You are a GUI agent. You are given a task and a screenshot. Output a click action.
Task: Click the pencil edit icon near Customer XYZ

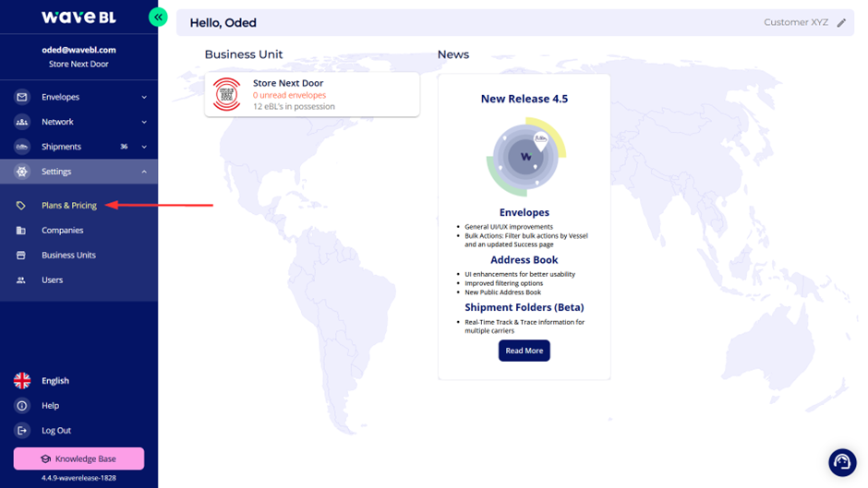point(841,23)
